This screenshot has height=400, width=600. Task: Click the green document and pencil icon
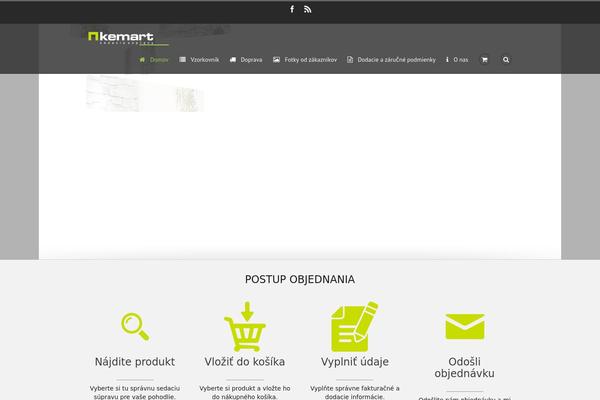pos(354,327)
